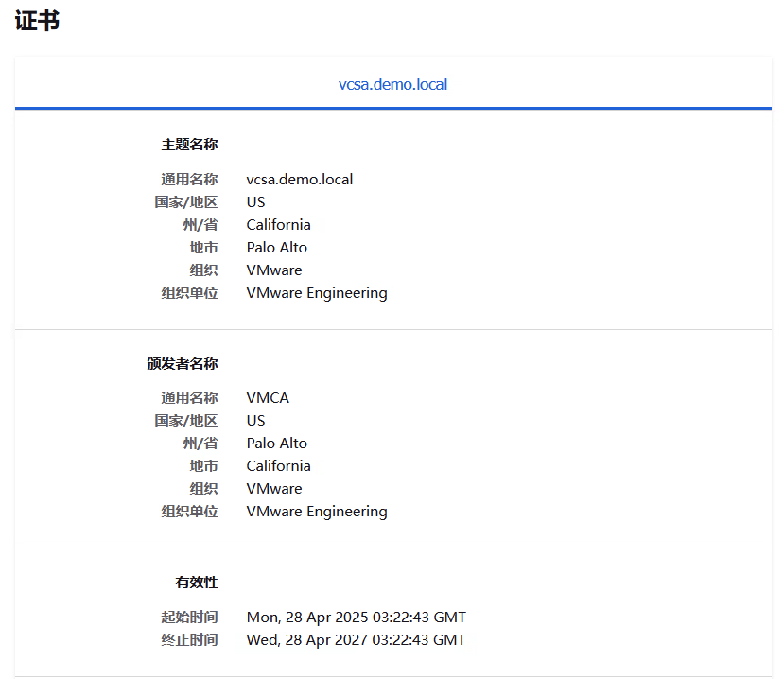Screen dimensions: 784x679
Task: Click 州/省 label under 颁发者名称
Action: tap(200, 443)
